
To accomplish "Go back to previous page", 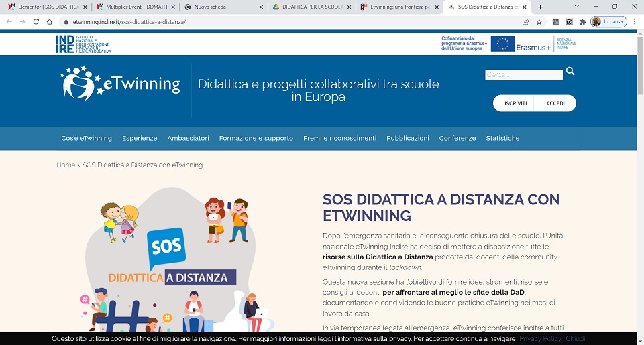I will pyautogui.click(x=9, y=22).
